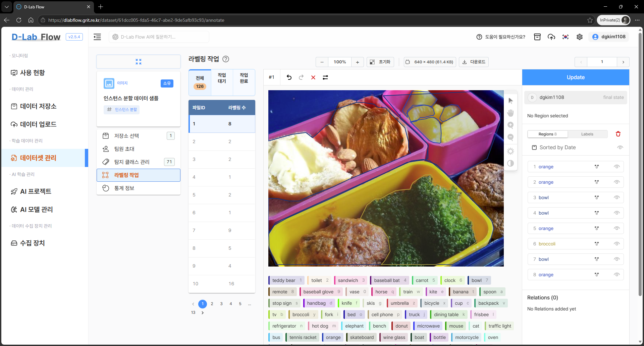The image size is (644, 346).
Task: Hide region 2 orange
Action: 617,182
